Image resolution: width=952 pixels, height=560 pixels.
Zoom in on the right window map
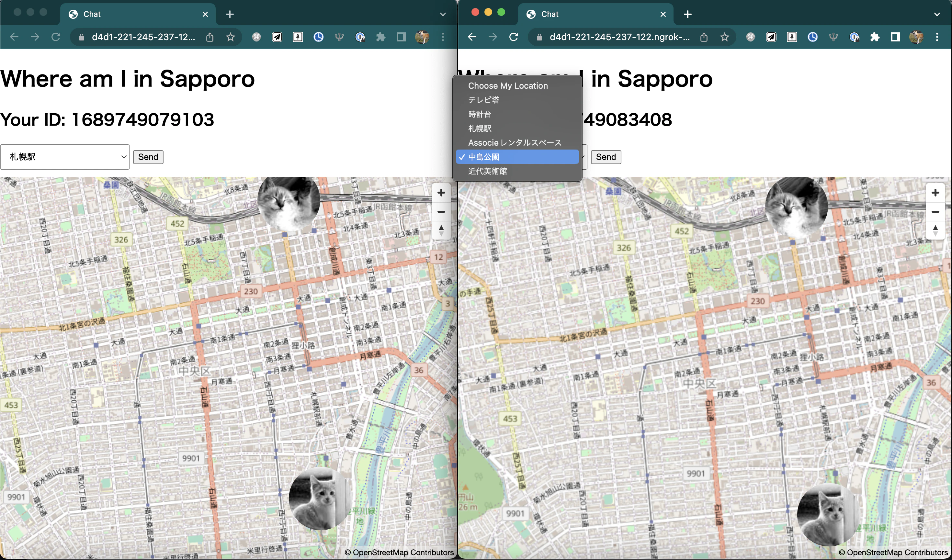coord(935,193)
